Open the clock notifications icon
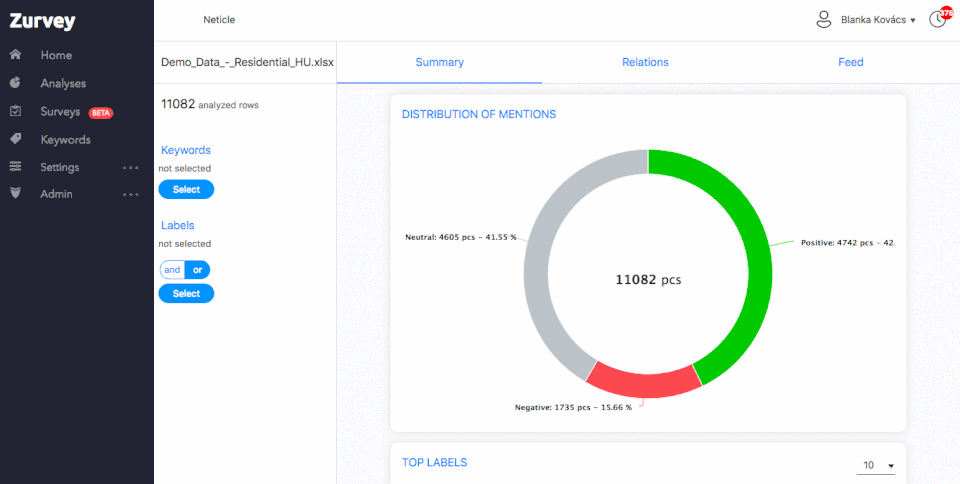This screenshot has height=484, width=960. 936,20
